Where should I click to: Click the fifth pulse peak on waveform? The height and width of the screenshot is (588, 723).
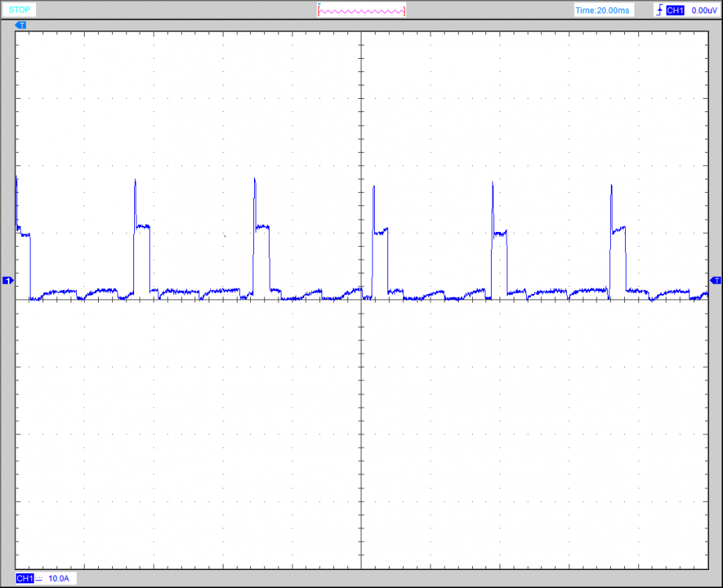492,185
